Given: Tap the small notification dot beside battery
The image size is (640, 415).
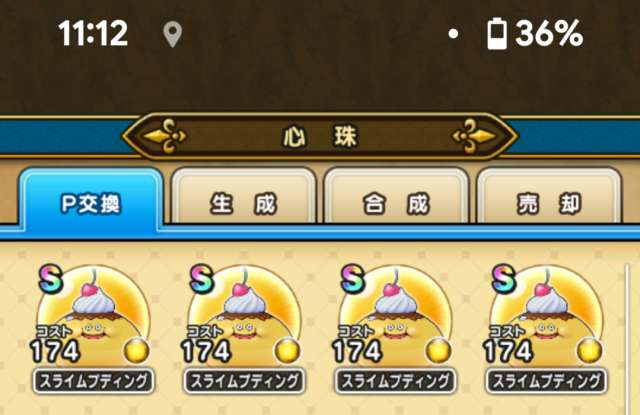Looking at the screenshot, I should (x=453, y=33).
